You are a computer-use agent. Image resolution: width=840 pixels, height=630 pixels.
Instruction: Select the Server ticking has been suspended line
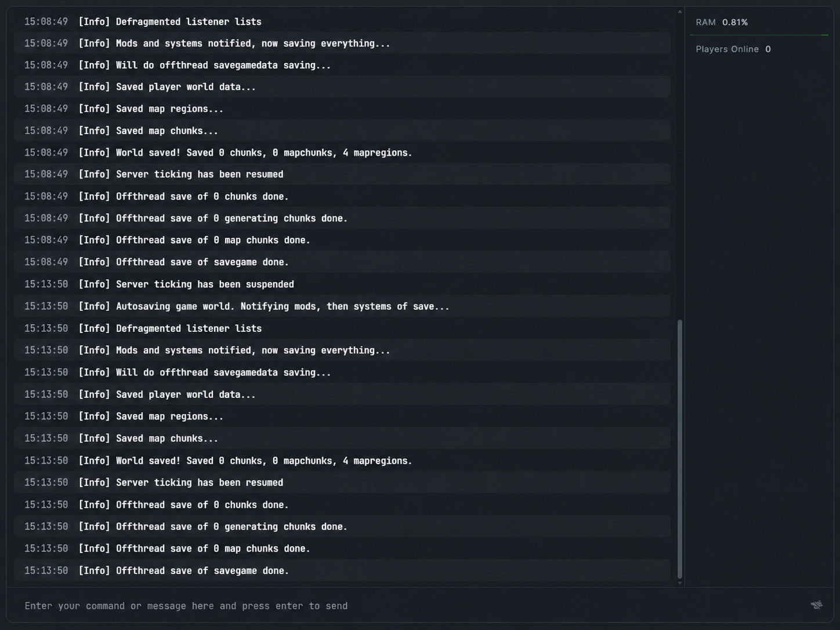click(342, 284)
